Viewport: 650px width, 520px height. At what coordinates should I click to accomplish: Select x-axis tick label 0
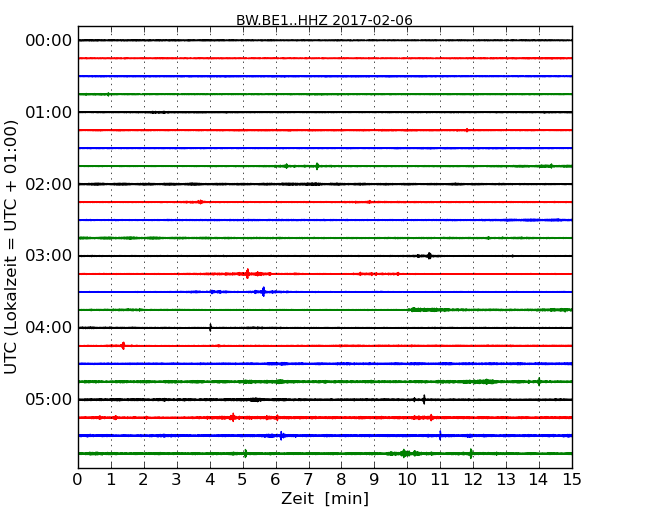pyautogui.click(x=78, y=480)
